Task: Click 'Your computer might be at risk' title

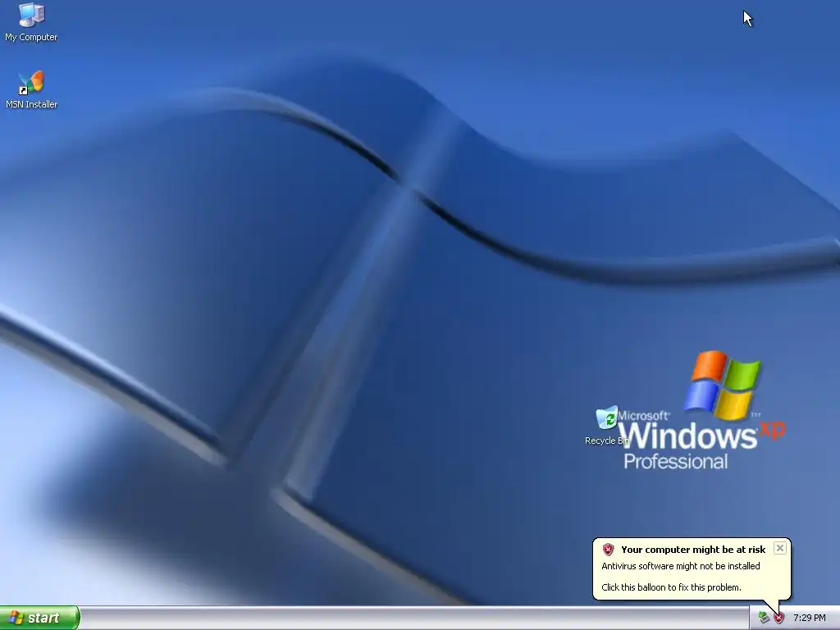Action: [693, 550]
